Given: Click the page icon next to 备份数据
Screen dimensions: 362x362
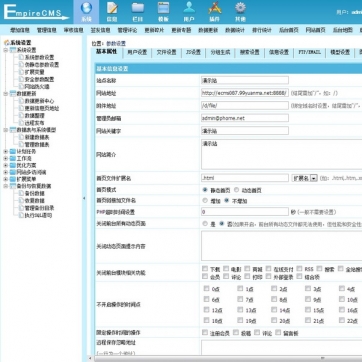Looking at the screenshot, I should pos(21,193).
